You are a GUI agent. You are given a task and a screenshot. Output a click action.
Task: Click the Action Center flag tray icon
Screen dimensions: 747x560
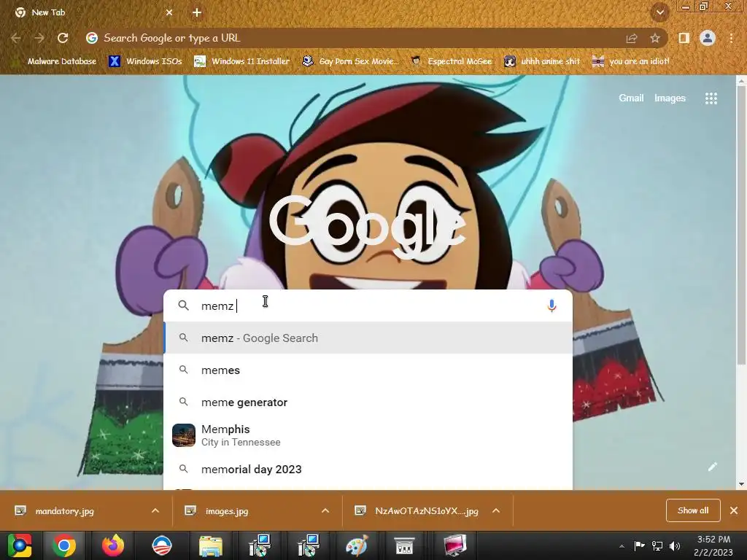(x=639, y=545)
